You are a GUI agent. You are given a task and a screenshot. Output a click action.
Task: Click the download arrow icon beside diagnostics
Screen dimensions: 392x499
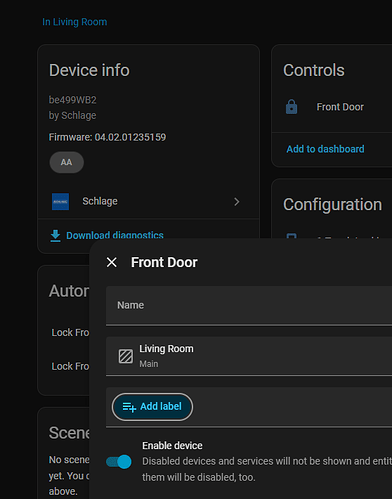point(55,236)
